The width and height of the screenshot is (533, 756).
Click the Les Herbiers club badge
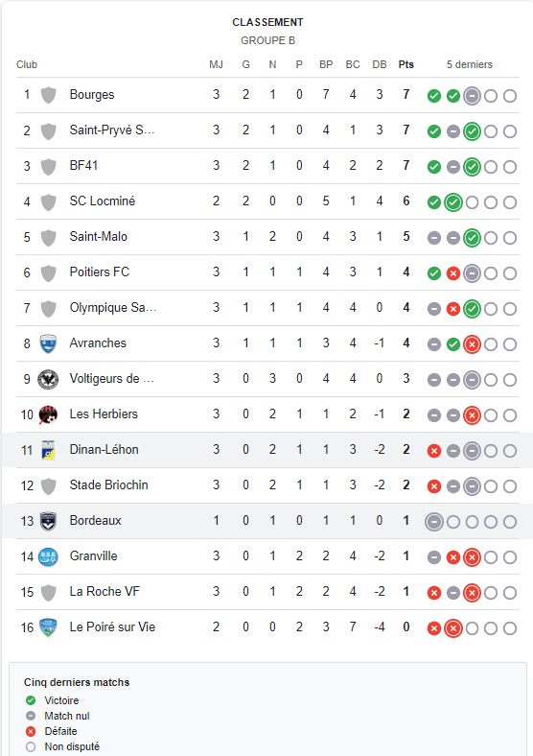(48, 414)
